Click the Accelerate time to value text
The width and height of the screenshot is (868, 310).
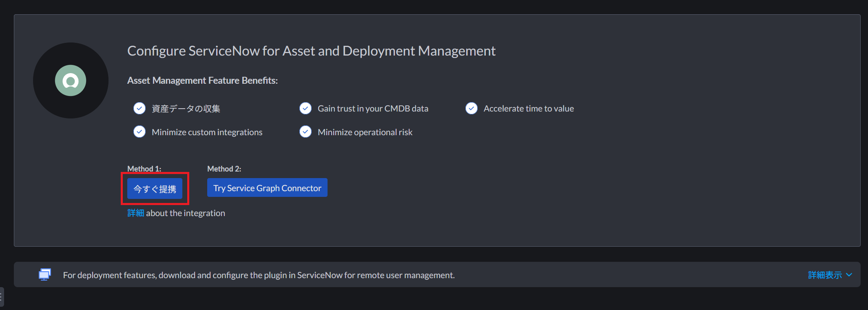coord(529,109)
